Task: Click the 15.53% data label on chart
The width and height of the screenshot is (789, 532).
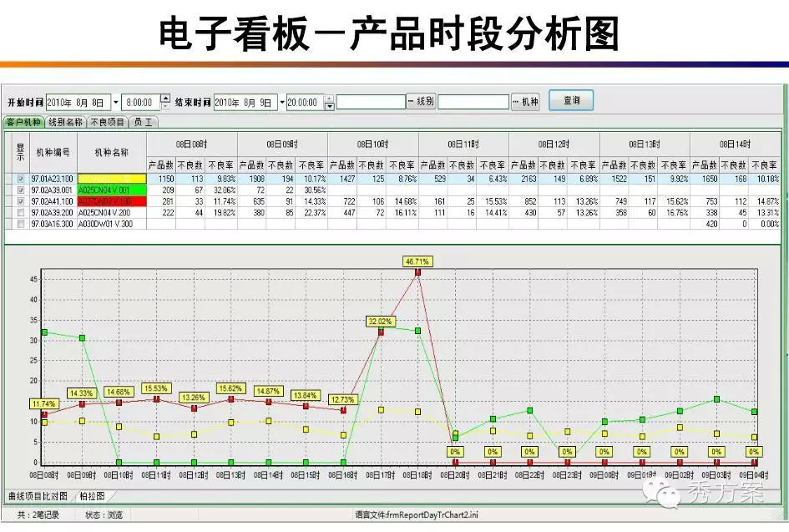Action: pos(156,388)
